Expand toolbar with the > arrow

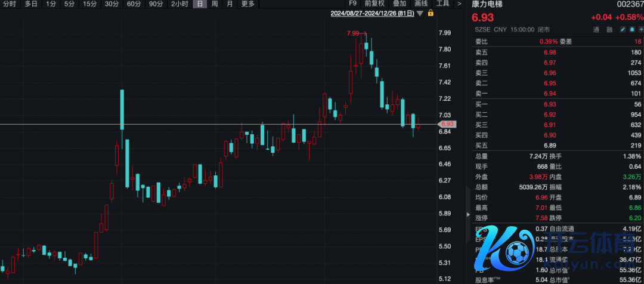coord(459,4)
